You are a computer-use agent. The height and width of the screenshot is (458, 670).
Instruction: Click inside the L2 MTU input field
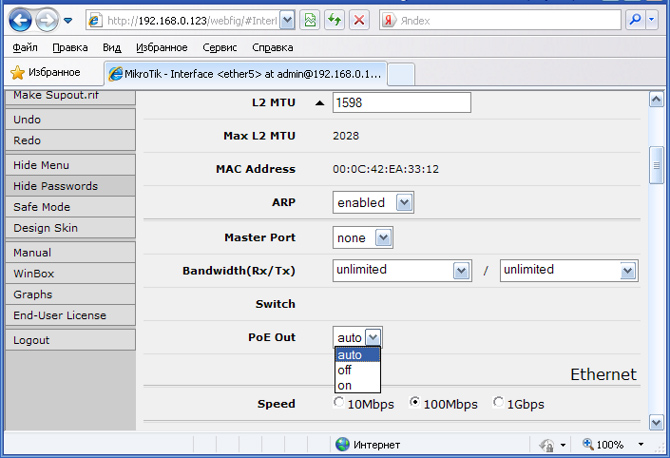pos(400,102)
